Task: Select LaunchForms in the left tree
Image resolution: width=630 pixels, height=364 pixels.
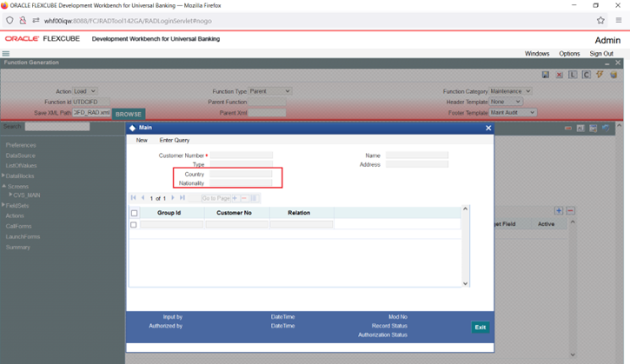Action: click(x=23, y=236)
